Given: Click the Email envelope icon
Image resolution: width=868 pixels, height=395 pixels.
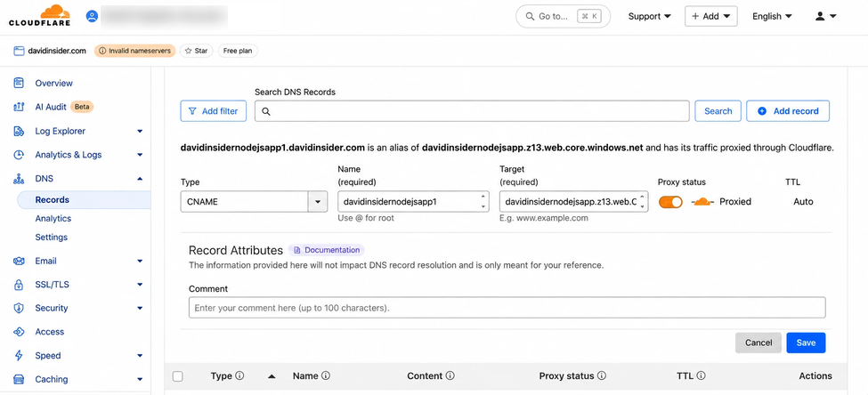Looking at the screenshot, I should (19, 261).
